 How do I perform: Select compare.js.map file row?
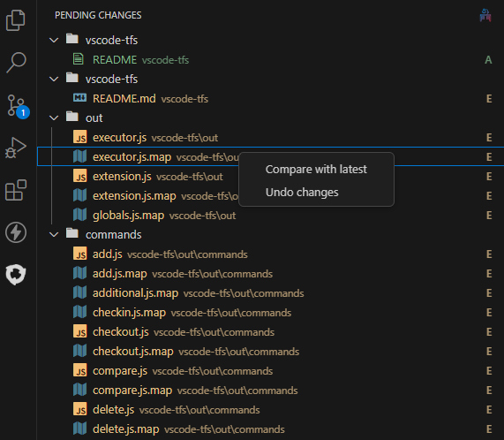(x=271, y=391)
